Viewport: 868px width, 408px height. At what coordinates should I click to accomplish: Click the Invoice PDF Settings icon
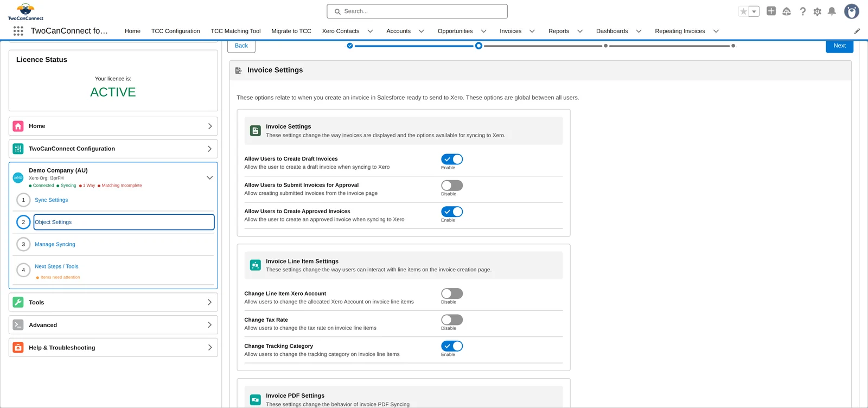(255, 400)
